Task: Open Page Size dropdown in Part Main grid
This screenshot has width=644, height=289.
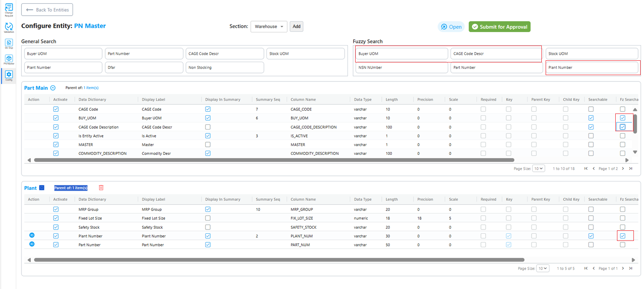Action: coord(538,168)
